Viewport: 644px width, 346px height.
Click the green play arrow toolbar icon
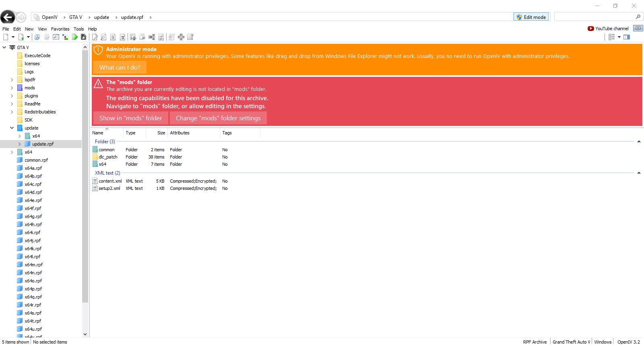click(x=75, y=37)
